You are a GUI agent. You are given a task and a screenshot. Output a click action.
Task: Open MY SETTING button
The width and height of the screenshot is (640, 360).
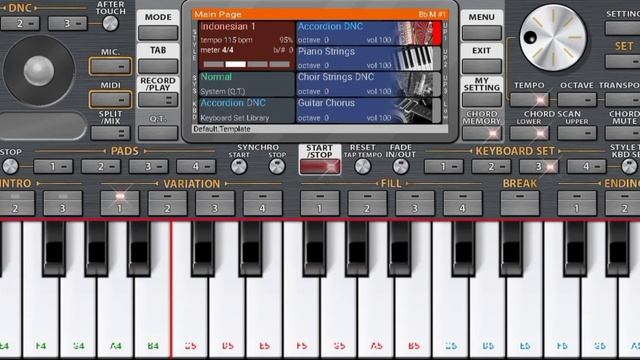point(482,100)
